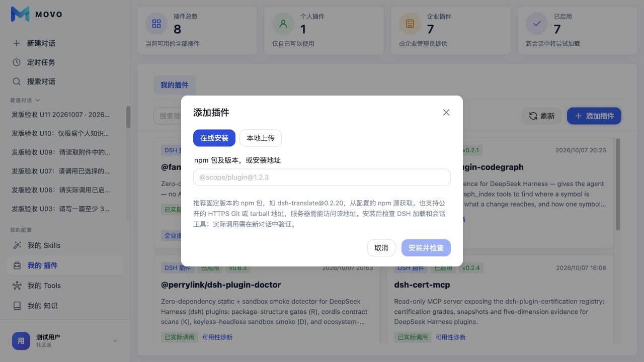Image resolution: width=644 pixels, height=362 pixels.
Task: Click the dsh-cert-mcp plugin title
Action: click(x=422, y=285)
